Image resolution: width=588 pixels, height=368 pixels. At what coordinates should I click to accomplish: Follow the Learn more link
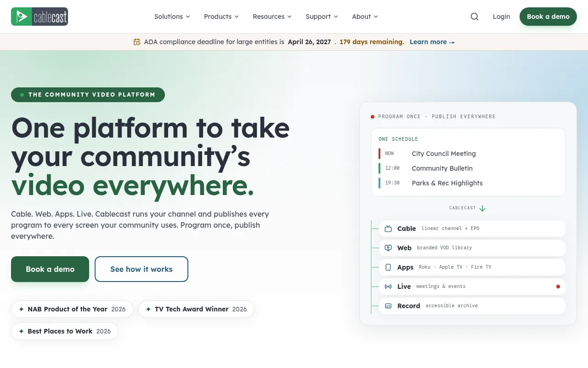[432, 42]
